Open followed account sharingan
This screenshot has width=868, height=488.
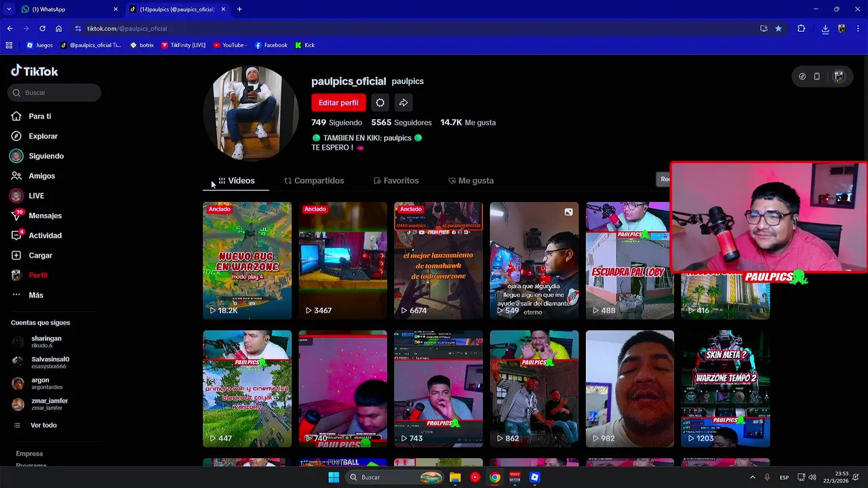(45, 342)
